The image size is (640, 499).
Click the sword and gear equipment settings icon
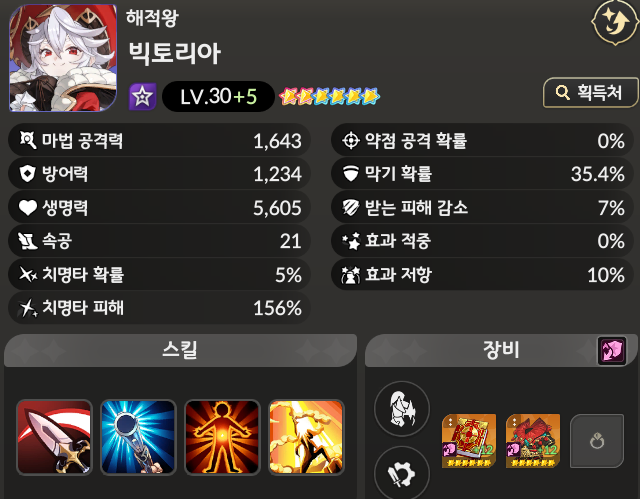[x=402, y=473]
